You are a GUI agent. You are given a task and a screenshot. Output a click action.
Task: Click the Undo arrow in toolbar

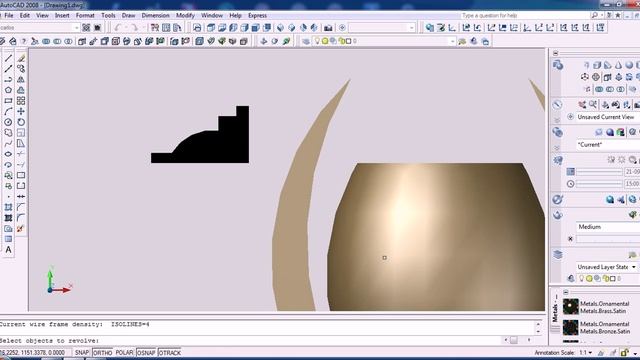point(118,28)
